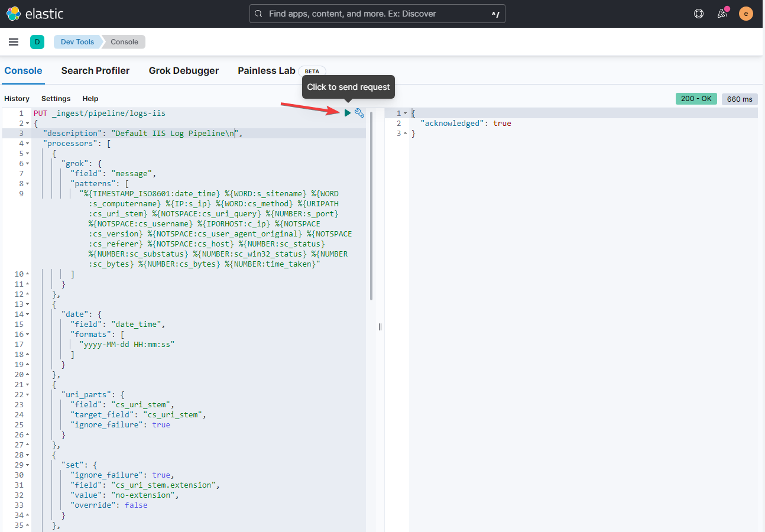Switch to the Grok Debugger tab
Viewport: 765px width, 532px height.
183,70
